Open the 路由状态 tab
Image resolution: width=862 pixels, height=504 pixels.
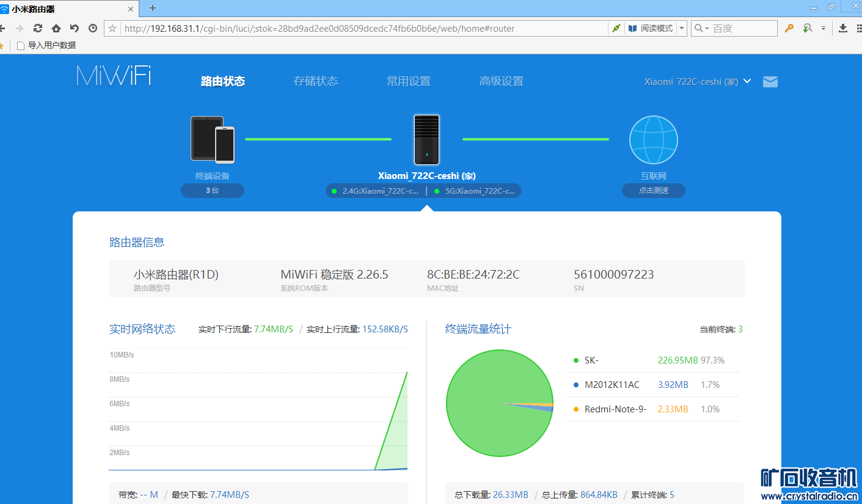pyautogui.click(x=223, y=81)
